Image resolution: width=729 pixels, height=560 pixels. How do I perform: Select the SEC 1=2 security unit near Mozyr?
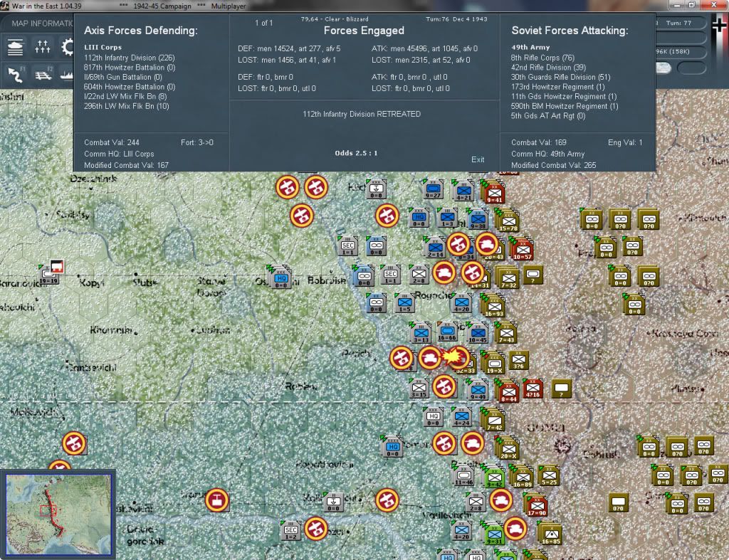pyautogui.click(x=290, y=530)
